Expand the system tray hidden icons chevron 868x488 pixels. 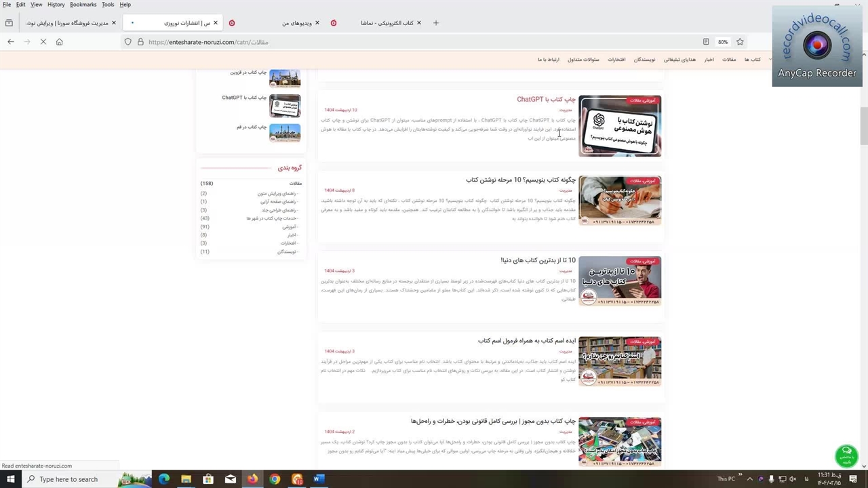[x=749, y=479]
